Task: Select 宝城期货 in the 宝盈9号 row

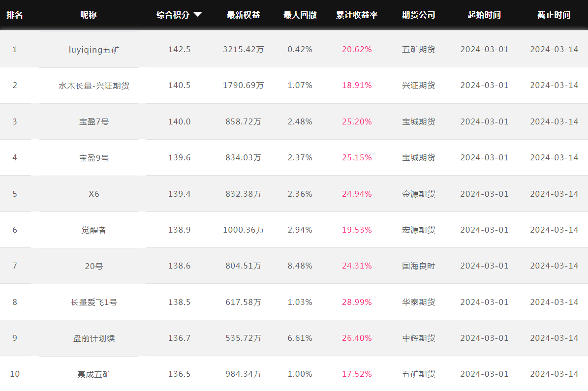Action: 419,158
